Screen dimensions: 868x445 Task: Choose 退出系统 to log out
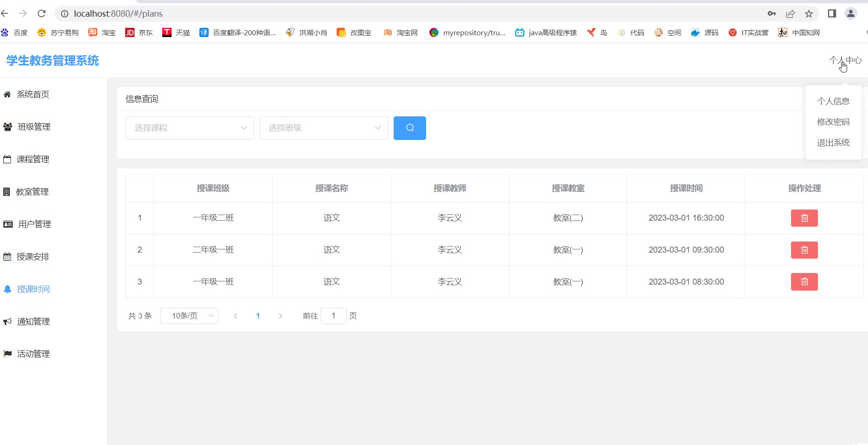pos(833,143)
